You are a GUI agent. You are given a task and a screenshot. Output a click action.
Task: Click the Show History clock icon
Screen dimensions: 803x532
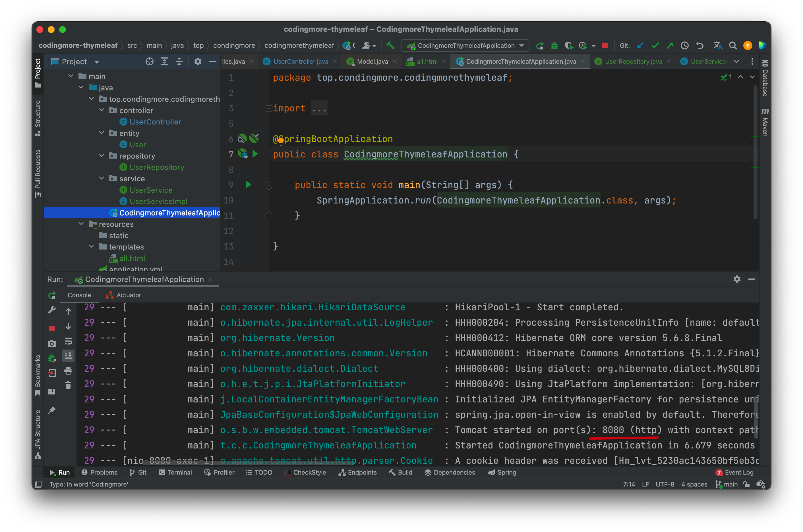[684, 45]
